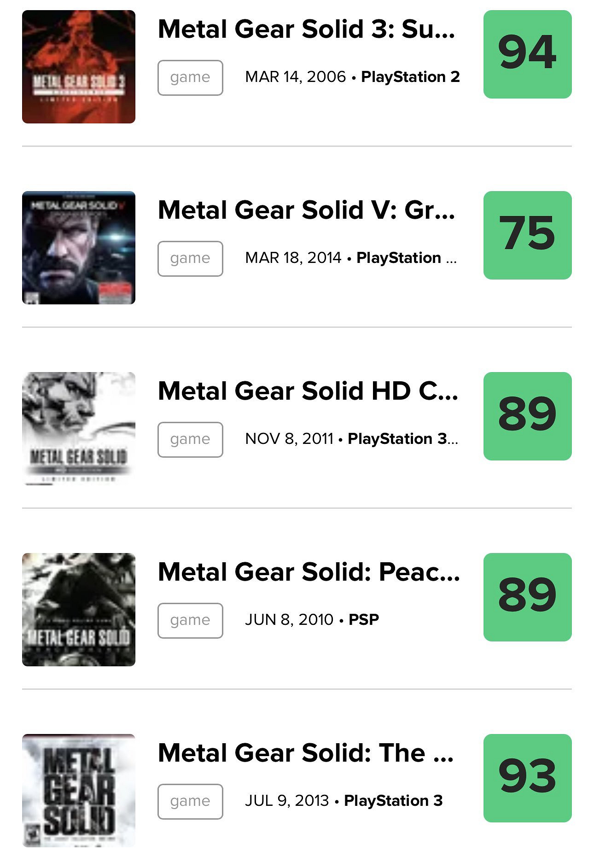Image resolution: width=594 pixels, height=868 pixels.
Task: Select the HD Collection cover image
Action: click(79, 429)
